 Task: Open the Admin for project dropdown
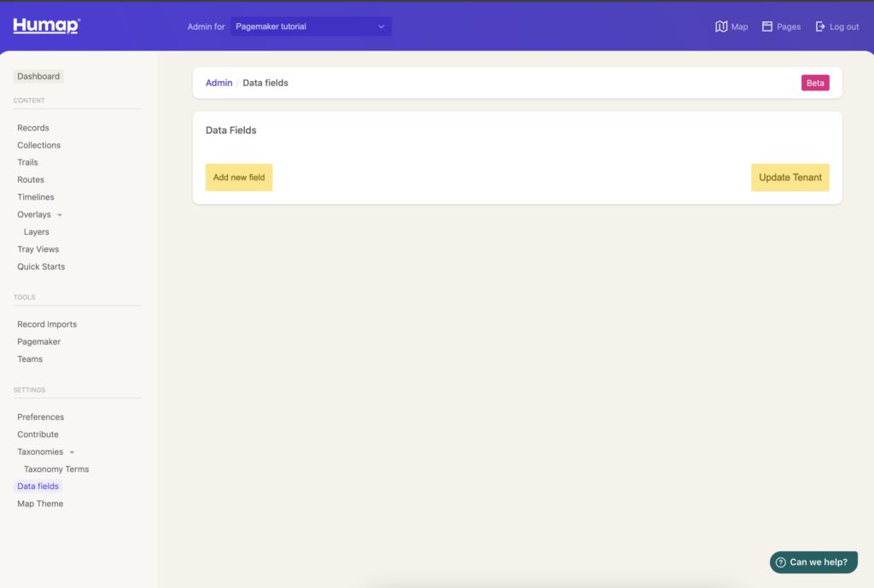tap(311, 26)
